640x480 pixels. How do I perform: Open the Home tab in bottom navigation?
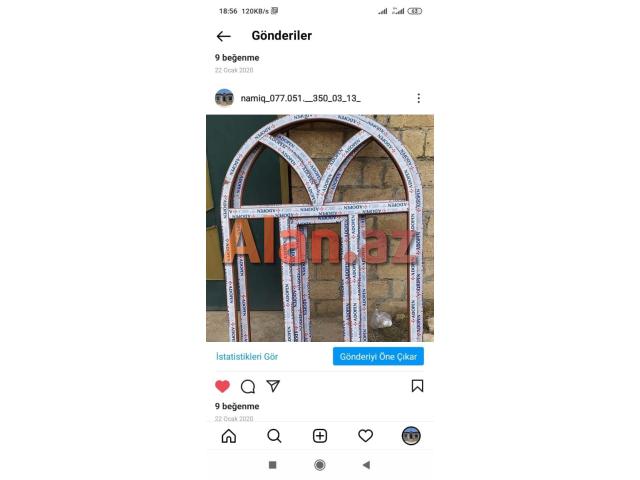pos(229,436)
